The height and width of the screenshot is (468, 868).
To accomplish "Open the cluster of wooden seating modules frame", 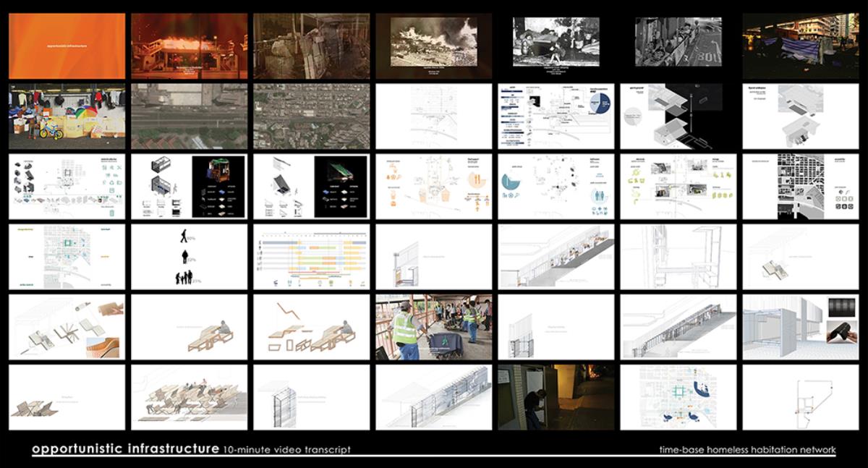I will tap(189, 397).
